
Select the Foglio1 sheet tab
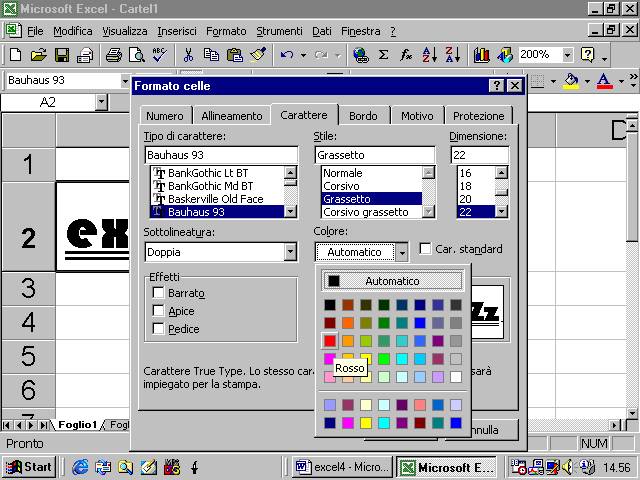[x=77, y=425]
